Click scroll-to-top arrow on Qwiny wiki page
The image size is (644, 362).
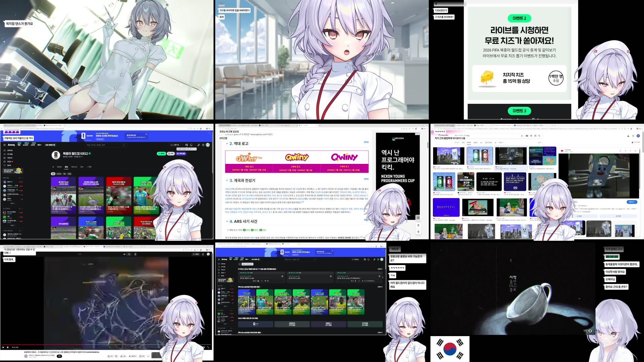click(x=418, y=226)
